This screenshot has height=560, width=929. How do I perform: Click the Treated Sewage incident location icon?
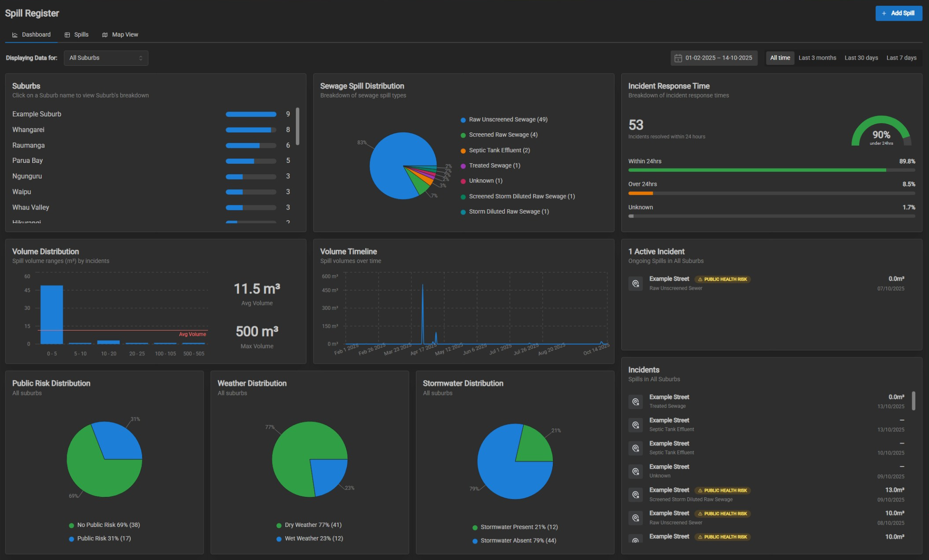(635, 402)
